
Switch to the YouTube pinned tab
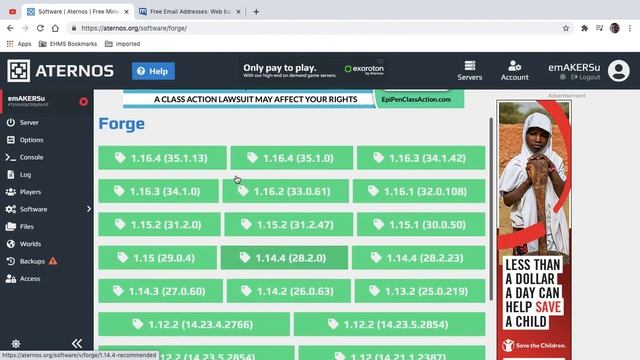point(13,12)
